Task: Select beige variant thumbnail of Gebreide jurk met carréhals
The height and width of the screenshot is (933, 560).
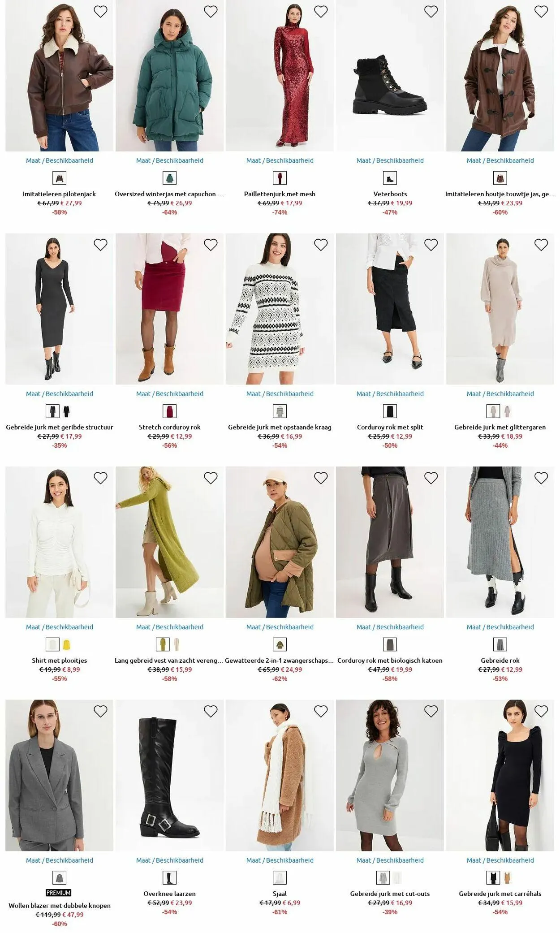Action: tap(508, 878)
